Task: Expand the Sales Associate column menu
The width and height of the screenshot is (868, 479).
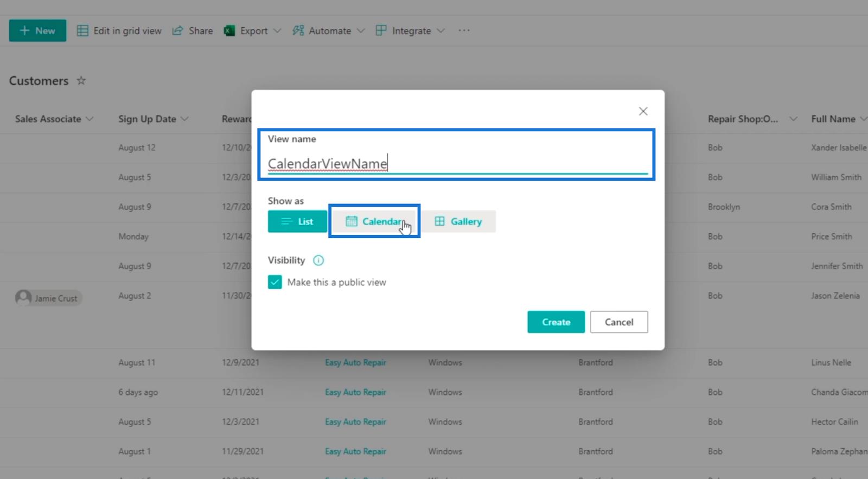Action: tap(90, 119)
